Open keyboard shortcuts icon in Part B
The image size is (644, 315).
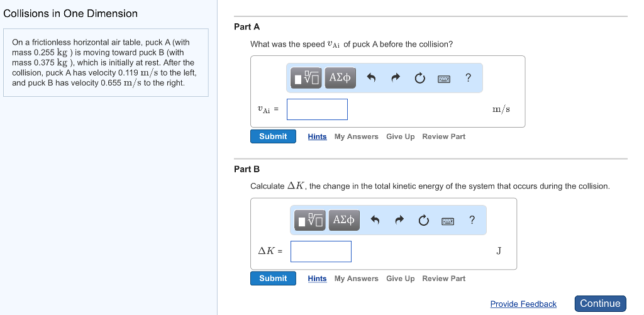coord(448,220)
